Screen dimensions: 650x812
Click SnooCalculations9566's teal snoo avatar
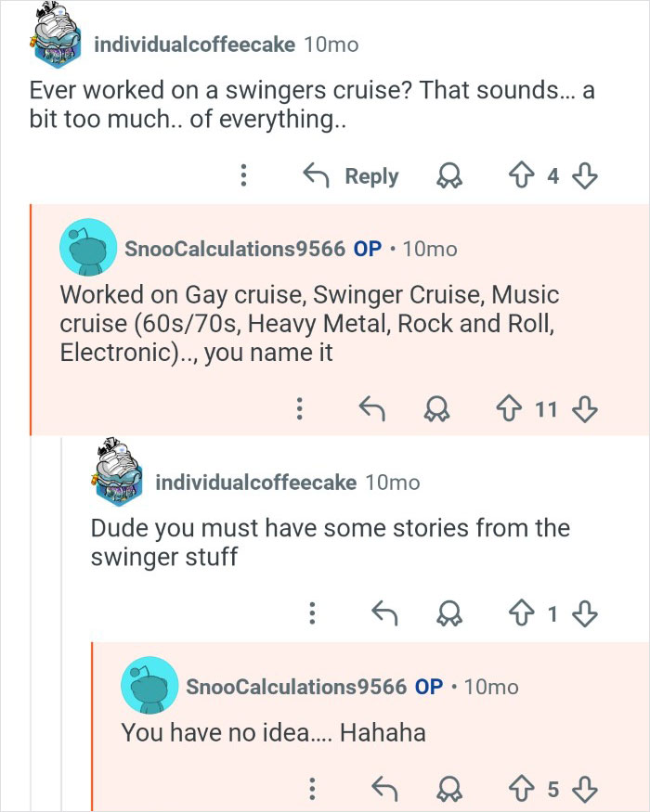pyautogui.click(x=90, y=248)
